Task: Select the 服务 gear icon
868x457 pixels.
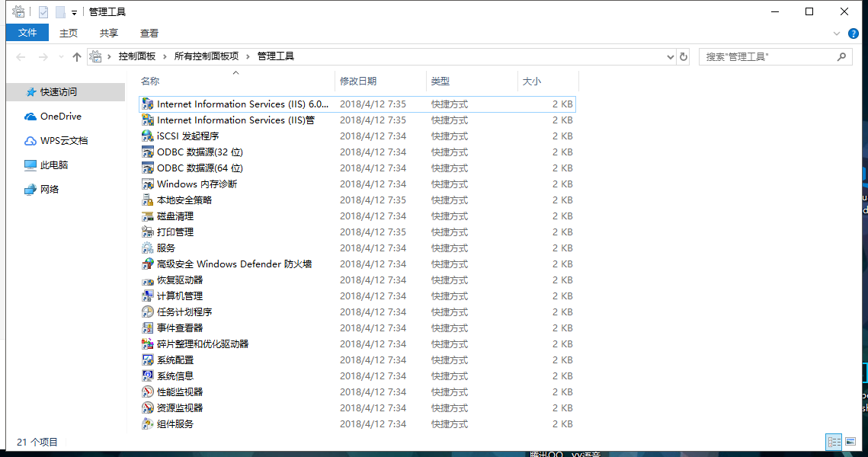Action: pos(148,248)
